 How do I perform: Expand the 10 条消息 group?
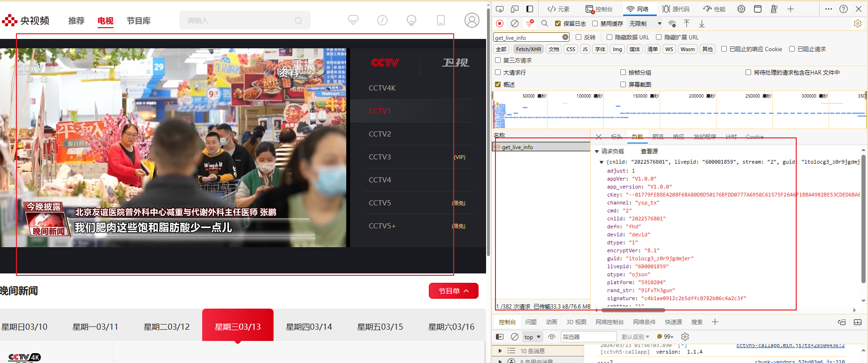[500, 351]
